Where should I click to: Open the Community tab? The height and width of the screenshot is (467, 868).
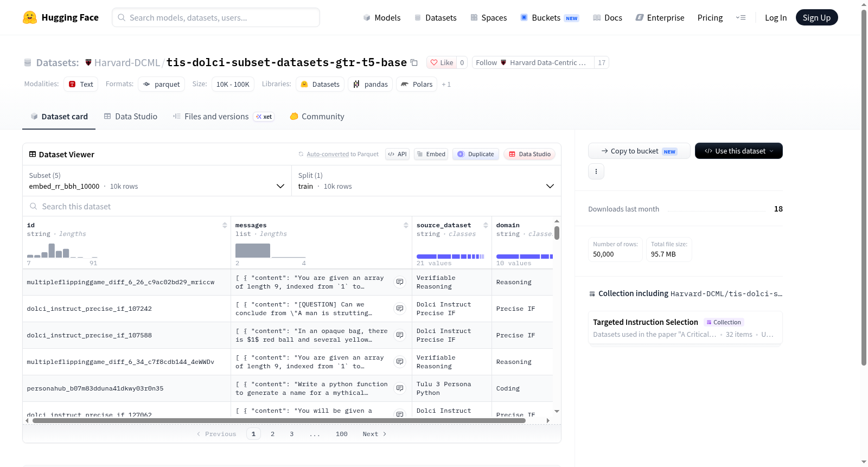point(317,117)
